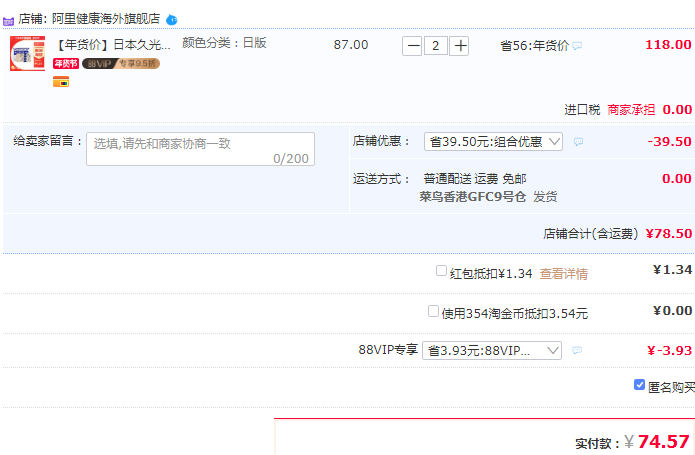The image size is (695, 455).
Task: Decrease quantity with the minus button
Action: point(412,46)
